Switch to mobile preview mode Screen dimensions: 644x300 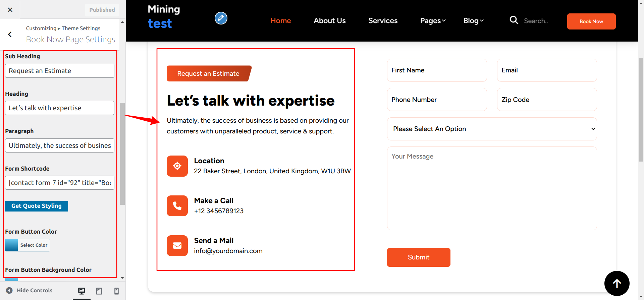pyautogui.click(x=116, y=291)
